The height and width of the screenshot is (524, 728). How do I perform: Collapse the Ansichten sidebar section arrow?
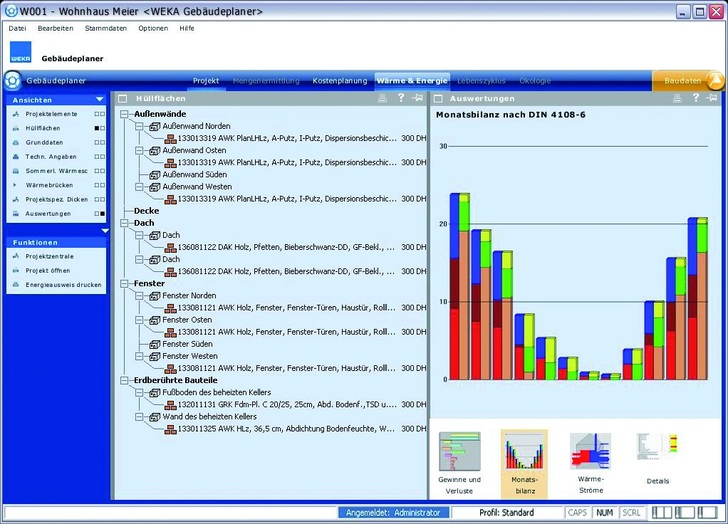99,99
